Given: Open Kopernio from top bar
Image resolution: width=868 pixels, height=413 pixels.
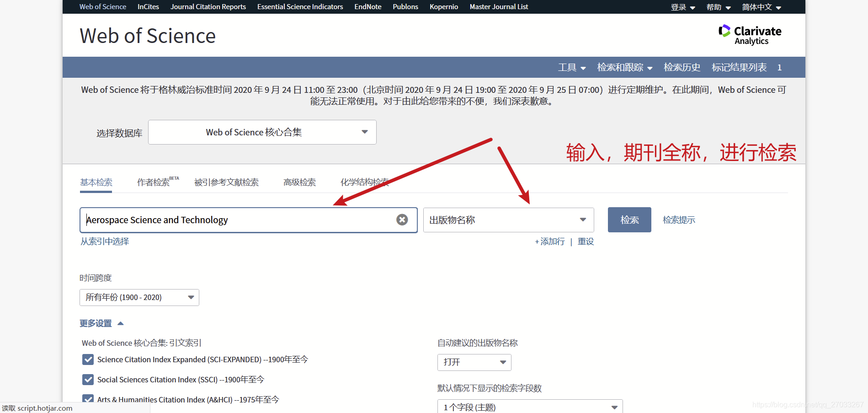Looking at the screenshot, I should tap(444, 7).
